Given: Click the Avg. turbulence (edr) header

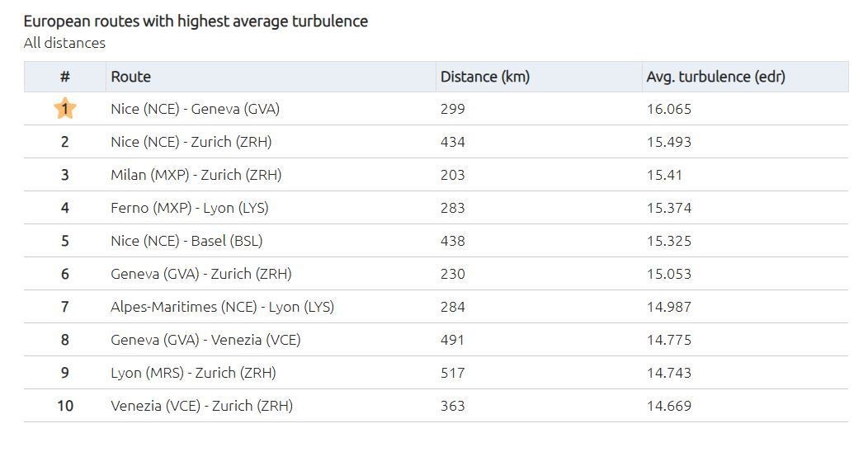Looking at the screenshot, I should (715, 77).
